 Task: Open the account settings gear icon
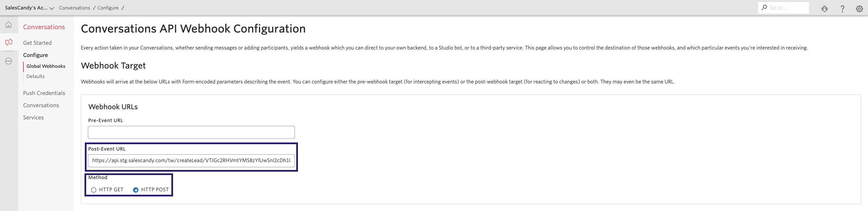860,8
